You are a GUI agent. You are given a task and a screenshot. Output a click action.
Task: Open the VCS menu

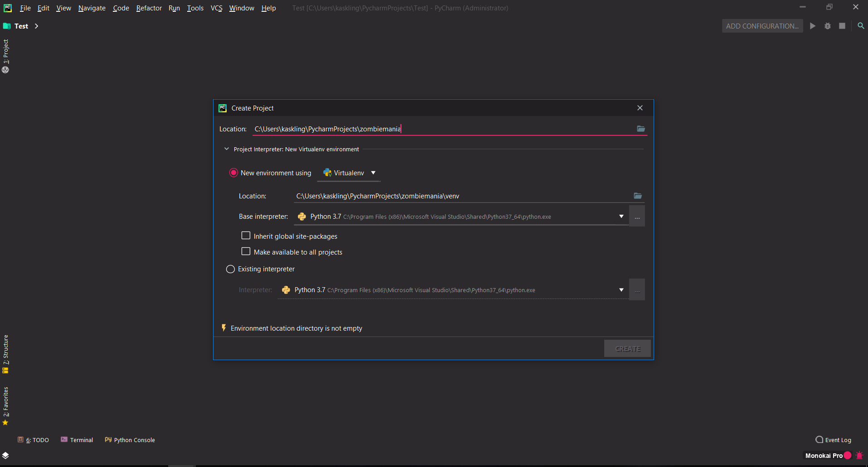click(x=216, y=8)
